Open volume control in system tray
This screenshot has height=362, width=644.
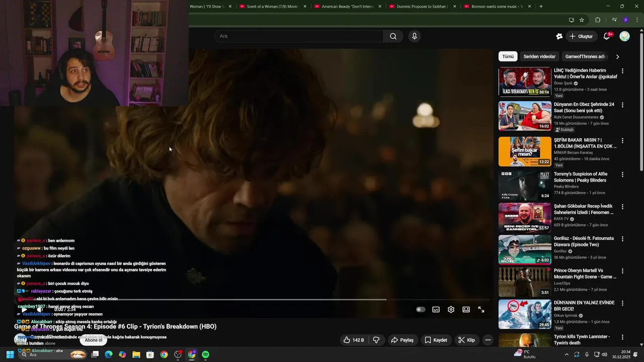tap(604, 354)
